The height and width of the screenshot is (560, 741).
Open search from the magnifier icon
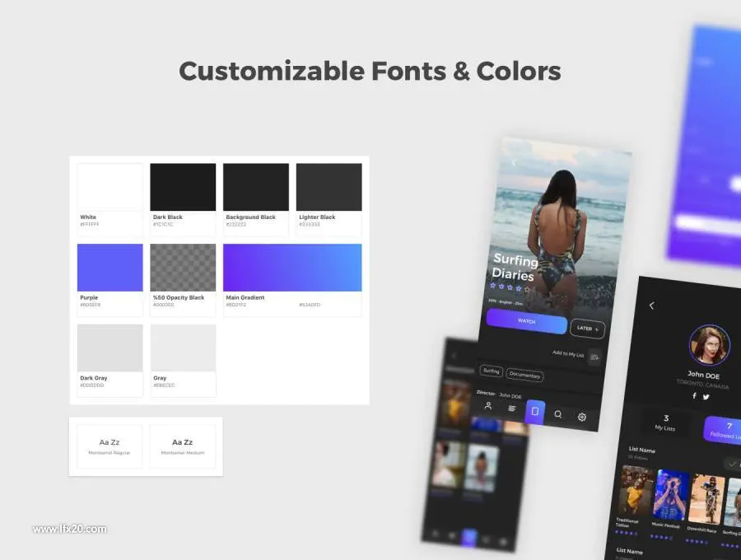tap(558, 414)
